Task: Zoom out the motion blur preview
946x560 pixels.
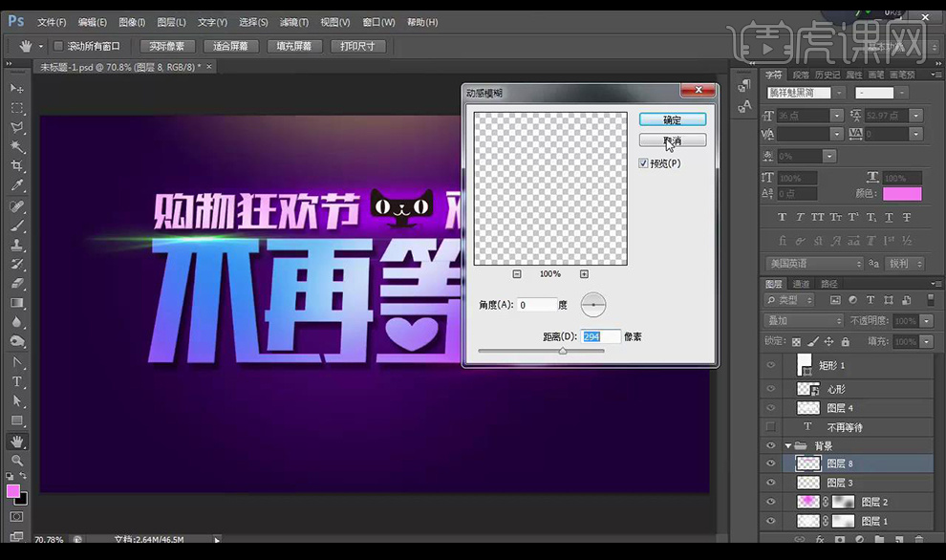Action: (x=517, y=274)
